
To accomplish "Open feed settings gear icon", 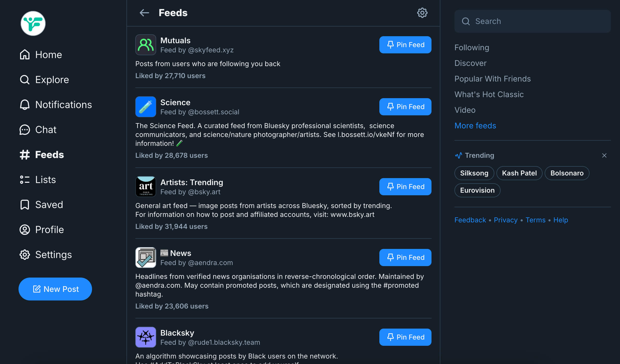I will pyautogui.click(x=422, y=13).
